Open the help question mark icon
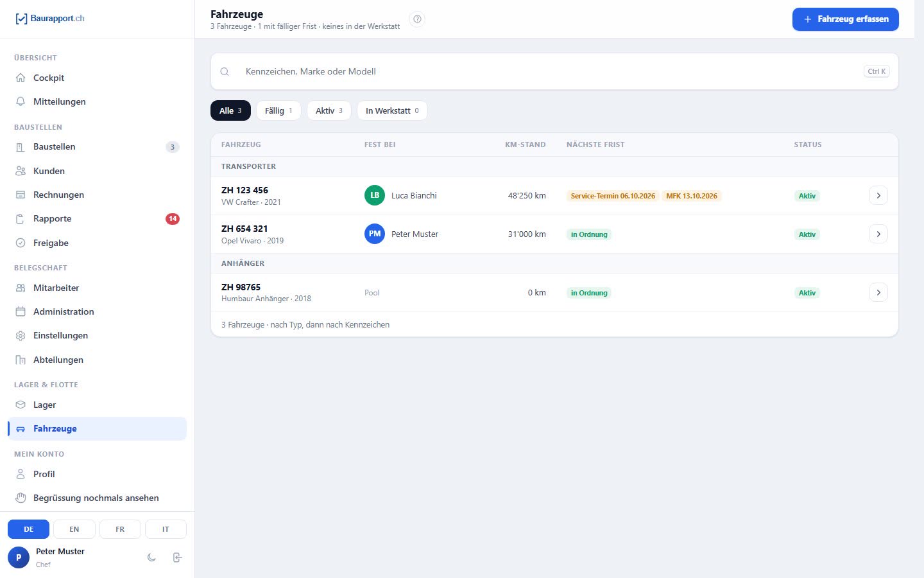 point(417,19)
